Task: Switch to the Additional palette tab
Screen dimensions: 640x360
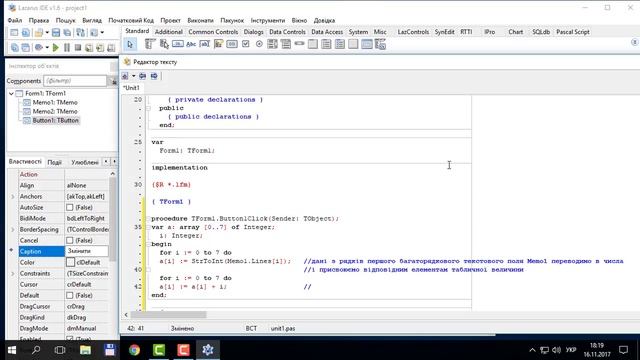Action: (169, 32)
